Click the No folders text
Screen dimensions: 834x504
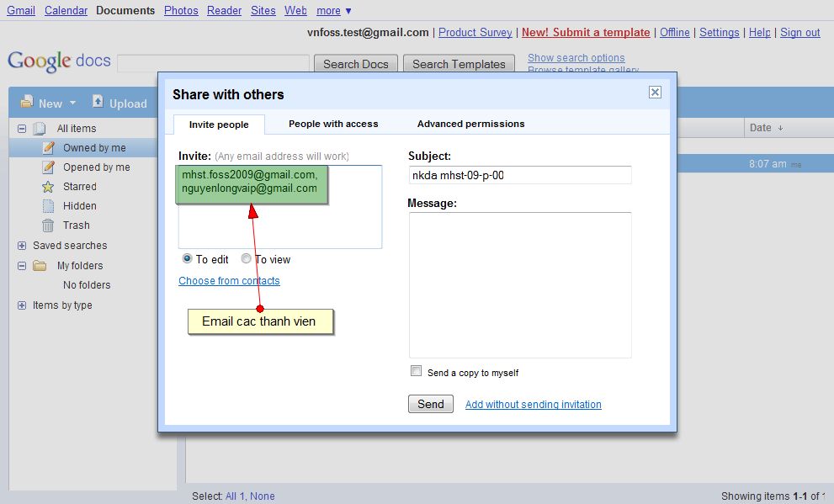pos(87,285)
